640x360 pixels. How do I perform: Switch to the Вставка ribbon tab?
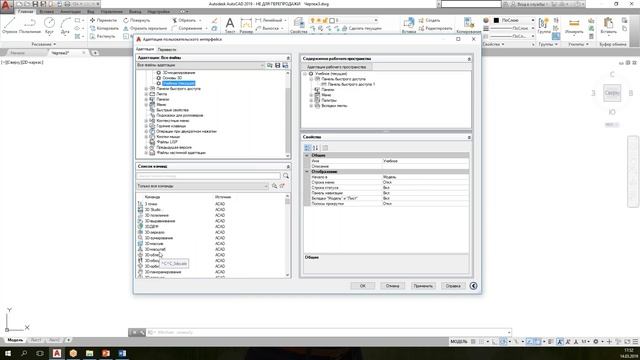(x=47, y=11)
